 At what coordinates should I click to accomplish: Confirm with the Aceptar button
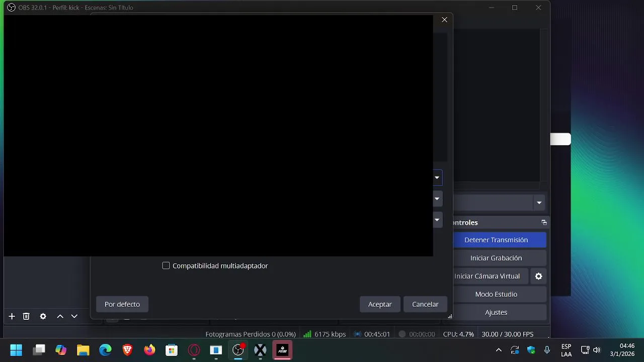380,304
